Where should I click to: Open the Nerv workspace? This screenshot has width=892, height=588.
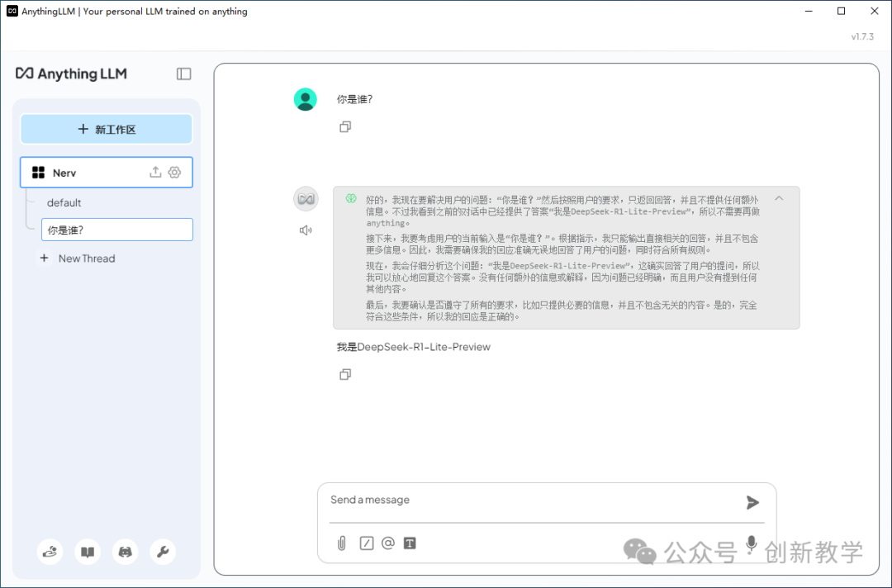coord(107,173)
